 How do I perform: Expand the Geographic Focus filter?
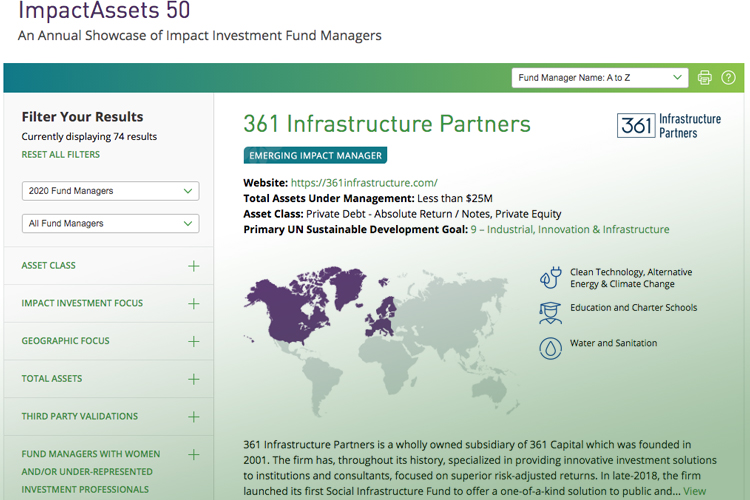point(193,341)
